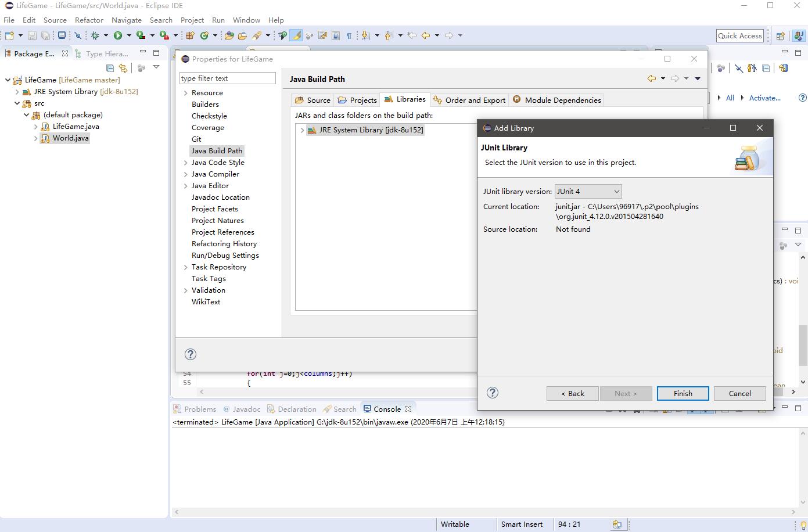808x532 pixels.
Task: Click the Back button in Add Library
Action: 573,393
